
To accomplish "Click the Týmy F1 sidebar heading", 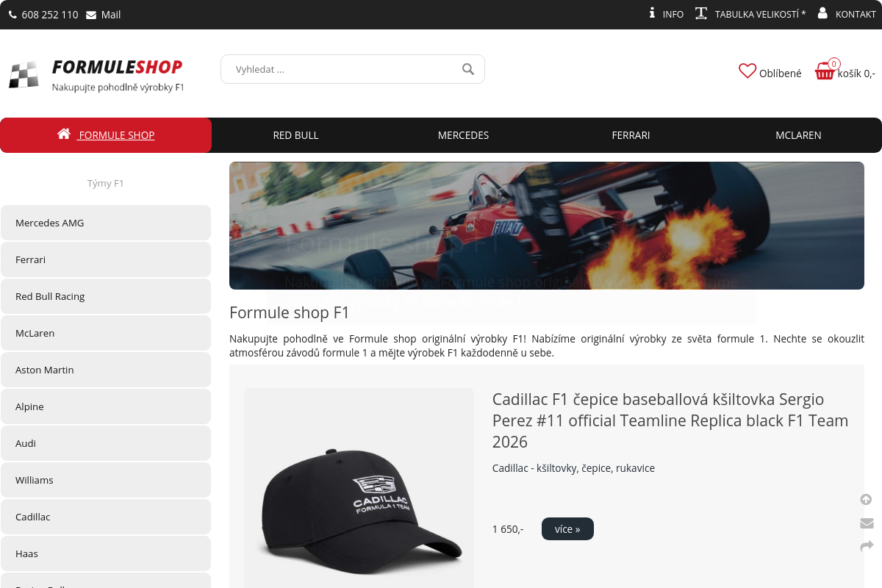I will 106,183.
